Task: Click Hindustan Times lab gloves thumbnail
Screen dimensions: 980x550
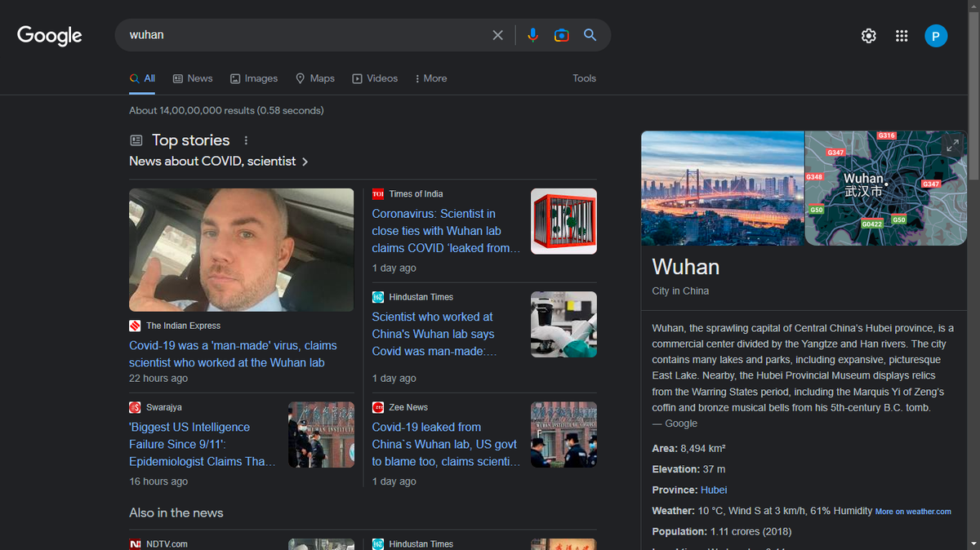Action: click(x=563, y=324)
